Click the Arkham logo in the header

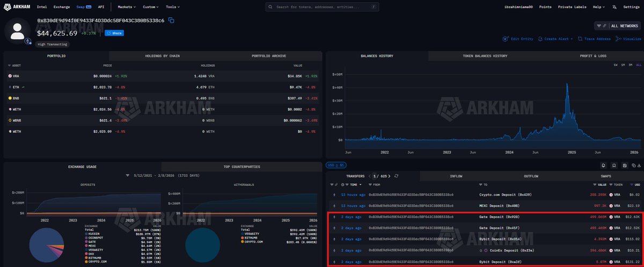coord(16,7)
